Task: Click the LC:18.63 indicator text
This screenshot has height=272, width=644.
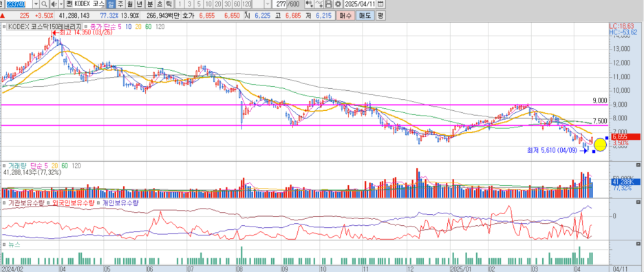Action: coord(622,26)
